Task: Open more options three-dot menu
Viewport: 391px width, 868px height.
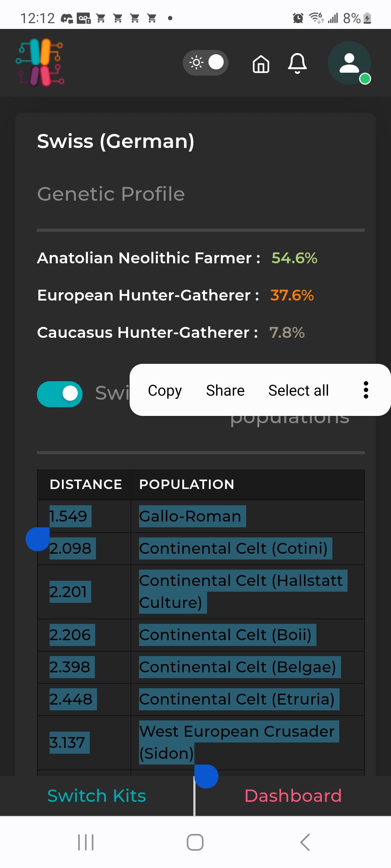Action: 366,390
